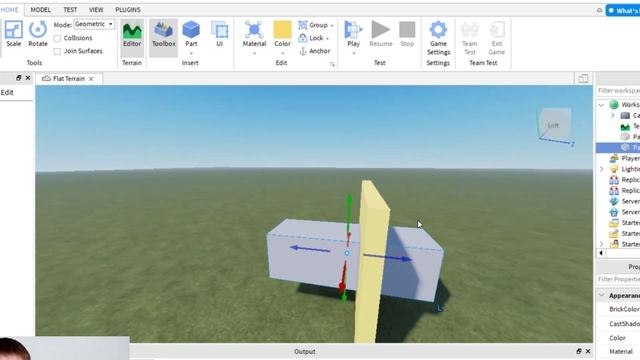Open the Play dropdown arrow

click(x=353, y=53)
